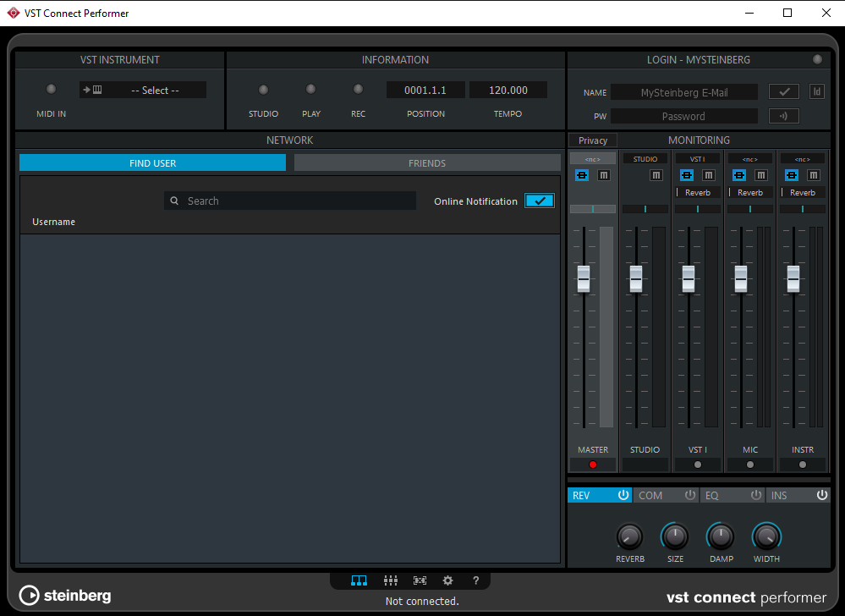Click the PLAY status indicator light
This screenshot has height=616, width=845.
[x=310, y=89]
